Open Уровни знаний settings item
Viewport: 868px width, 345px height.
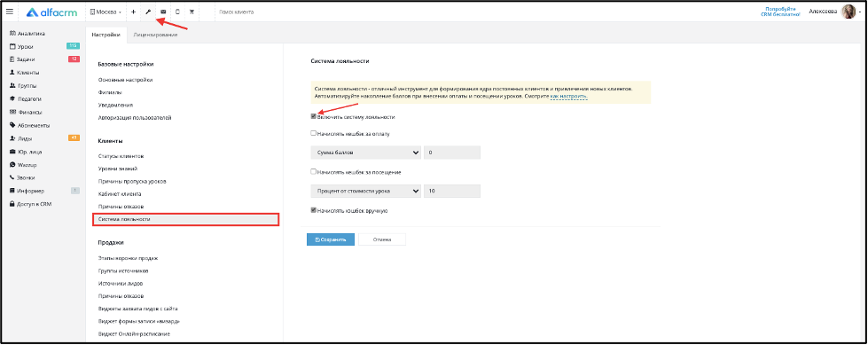coord(117,169)
